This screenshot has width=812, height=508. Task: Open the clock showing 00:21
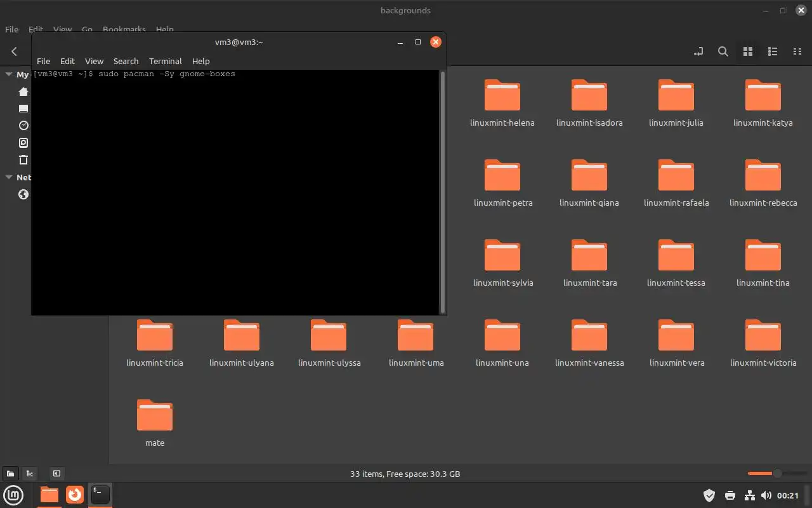[788, 495]
